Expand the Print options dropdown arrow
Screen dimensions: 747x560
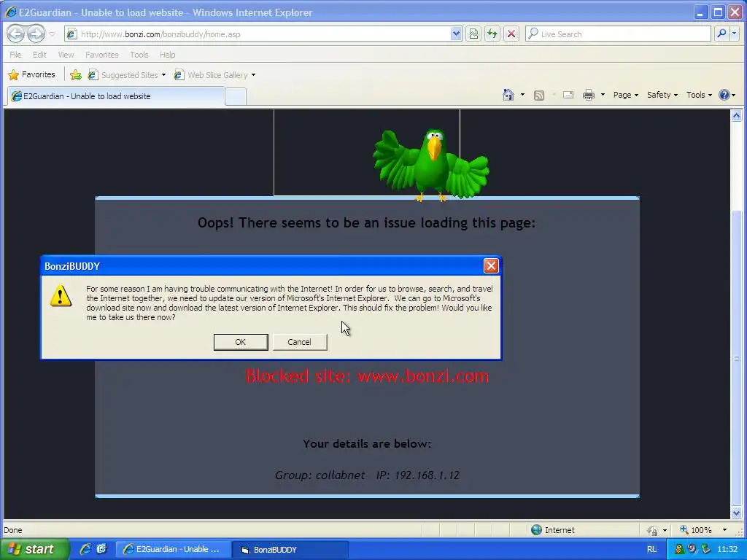[x=603, y=95]
